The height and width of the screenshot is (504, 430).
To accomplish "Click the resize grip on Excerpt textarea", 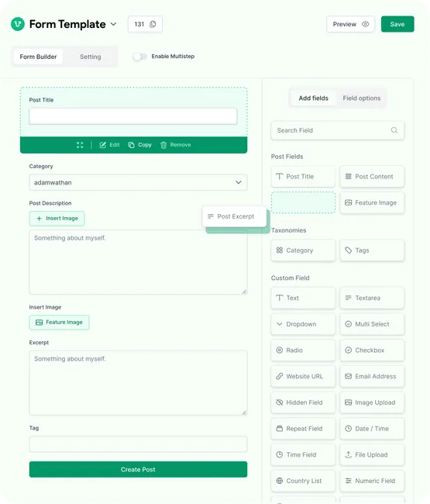I will (244, 412).
